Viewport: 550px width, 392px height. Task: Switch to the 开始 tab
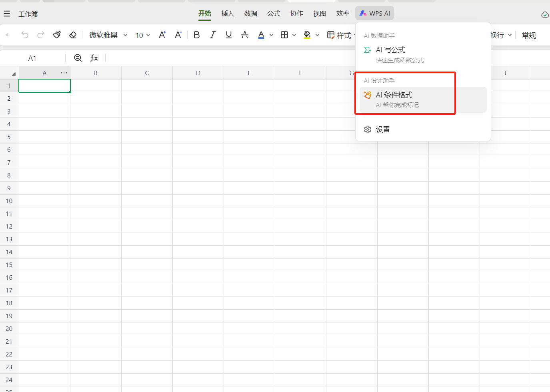point(205,14)
